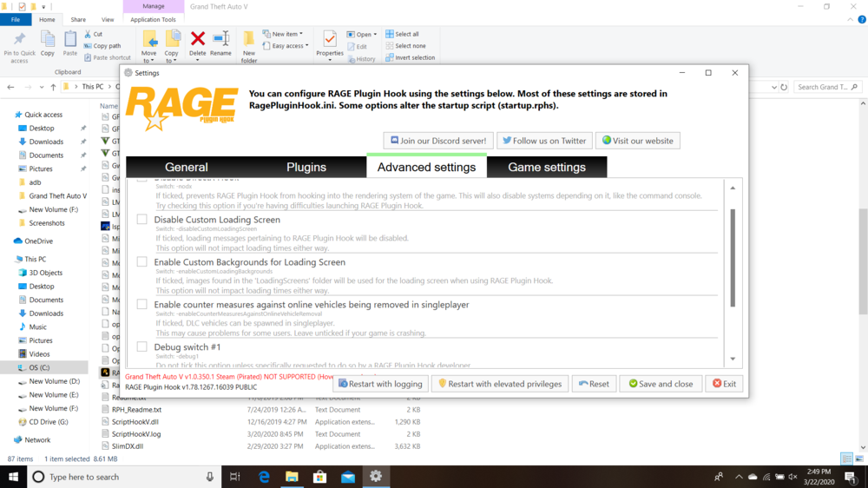This screenshot has width=868, height=488.
Task: Open the Application Tools tab
Action: (x=154, y=19)
